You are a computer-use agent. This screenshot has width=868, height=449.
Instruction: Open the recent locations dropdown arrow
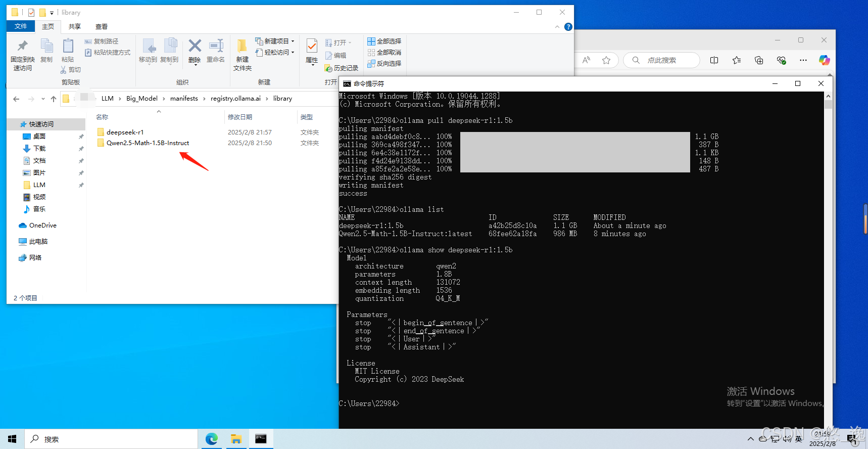click(43, 99)
